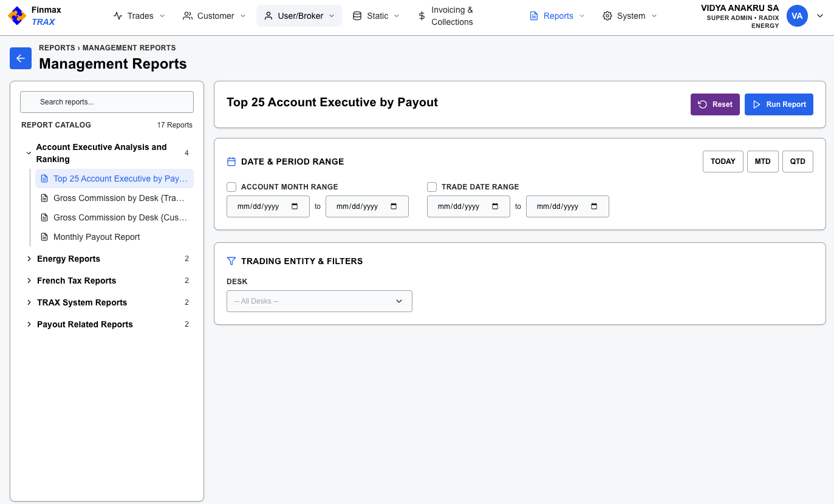Click the VA user avatar
834x504 pixels.
[797, 16]
